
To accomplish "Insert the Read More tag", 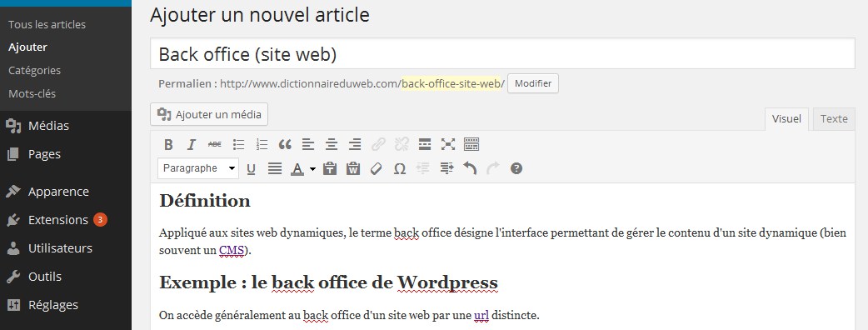I will coord(425,145).
